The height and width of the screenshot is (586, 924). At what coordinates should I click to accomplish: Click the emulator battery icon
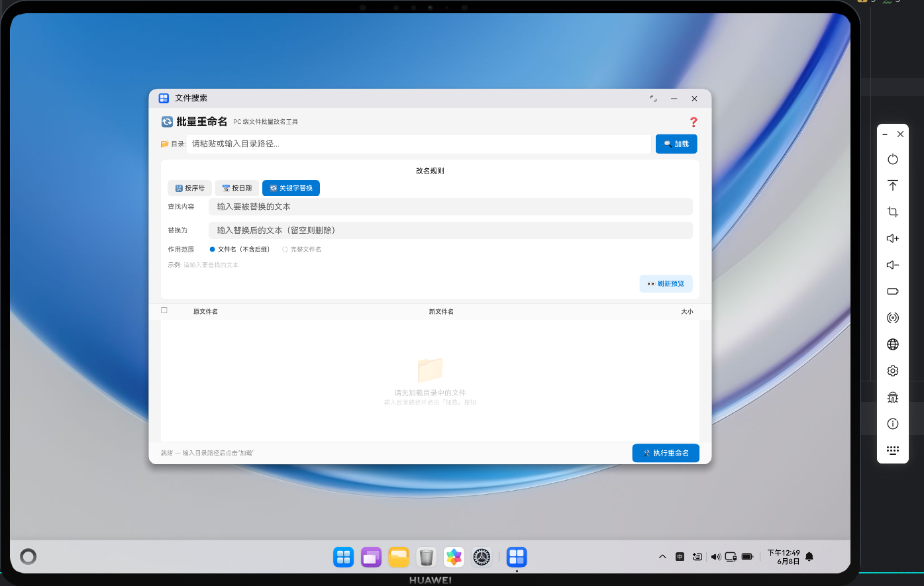pyautogui.click(x=893, y=291)
